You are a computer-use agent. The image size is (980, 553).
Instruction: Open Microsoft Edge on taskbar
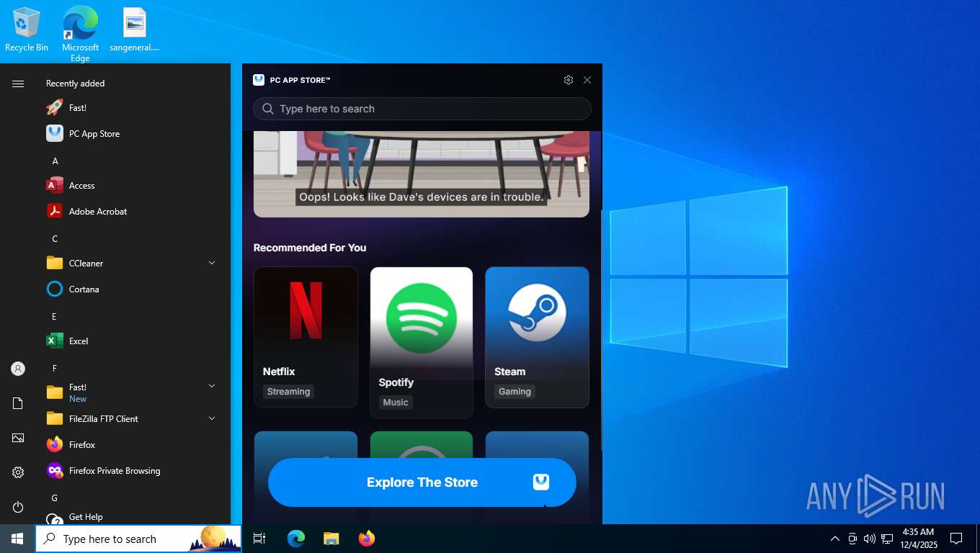[295, 539]
